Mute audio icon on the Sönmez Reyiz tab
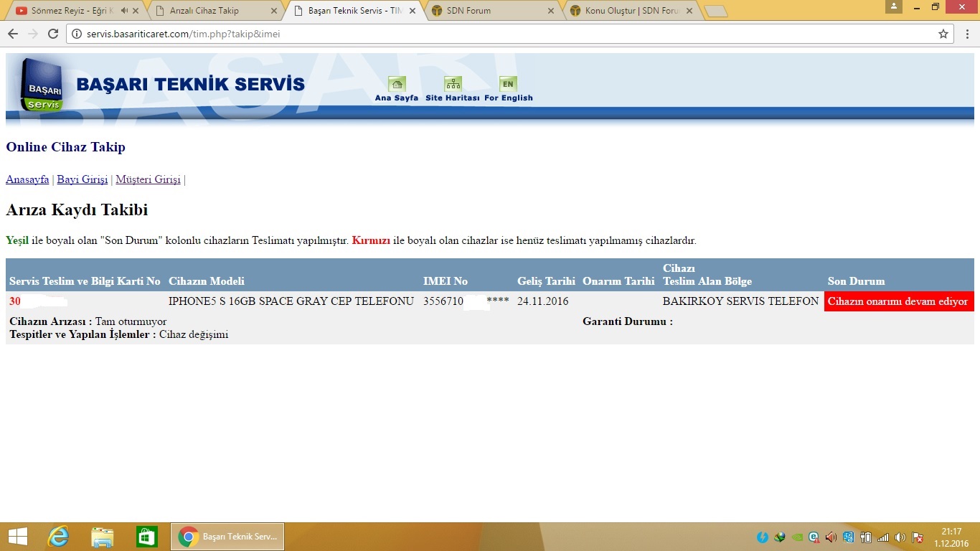980x551 pixels. (124, 11)
